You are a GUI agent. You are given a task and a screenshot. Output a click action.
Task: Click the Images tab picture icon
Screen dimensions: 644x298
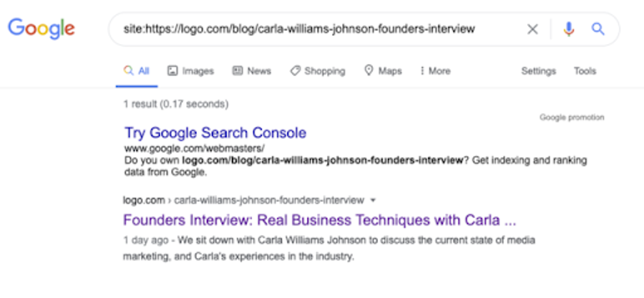[x=172, y=71]
